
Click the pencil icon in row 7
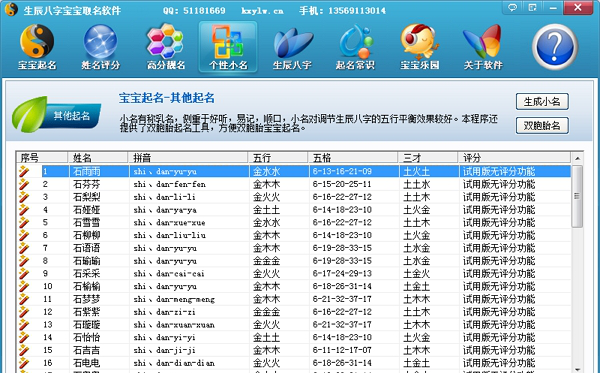coord(24,248)
